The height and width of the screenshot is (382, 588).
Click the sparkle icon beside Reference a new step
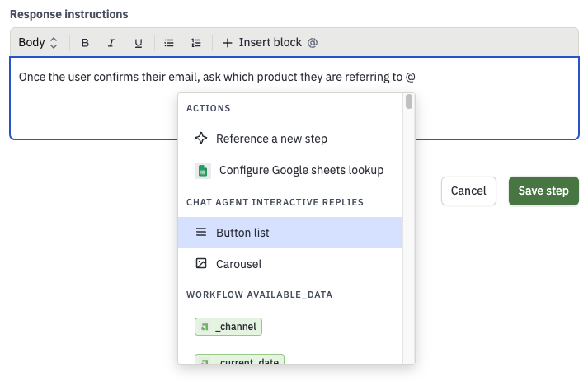click(201, 138)
